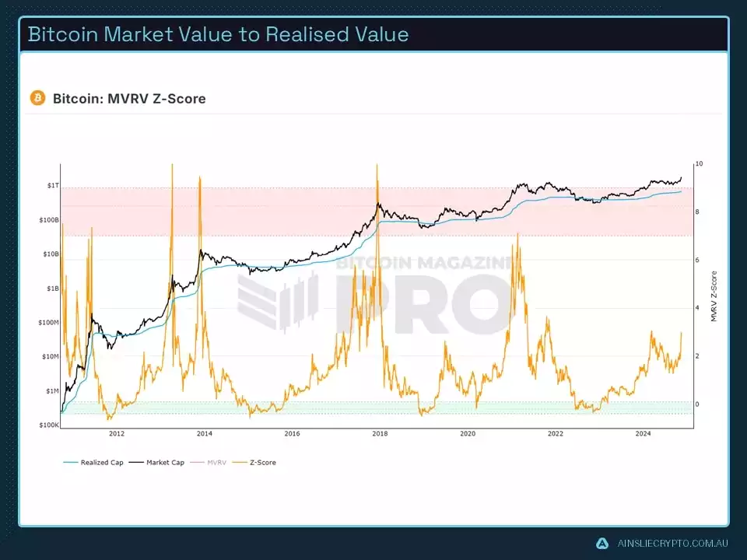Screen dimensions: 747x560
Task: Open the AINSLIECRYPTO.COM.AU link
Action: [672, 544]
